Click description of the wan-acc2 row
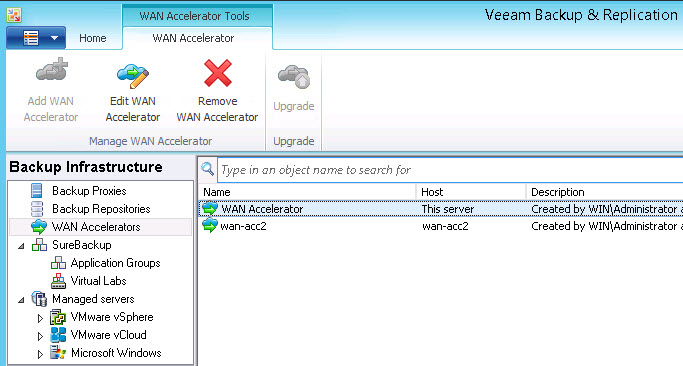This screenshot has height=366, width=683. (x=607, y=226)
